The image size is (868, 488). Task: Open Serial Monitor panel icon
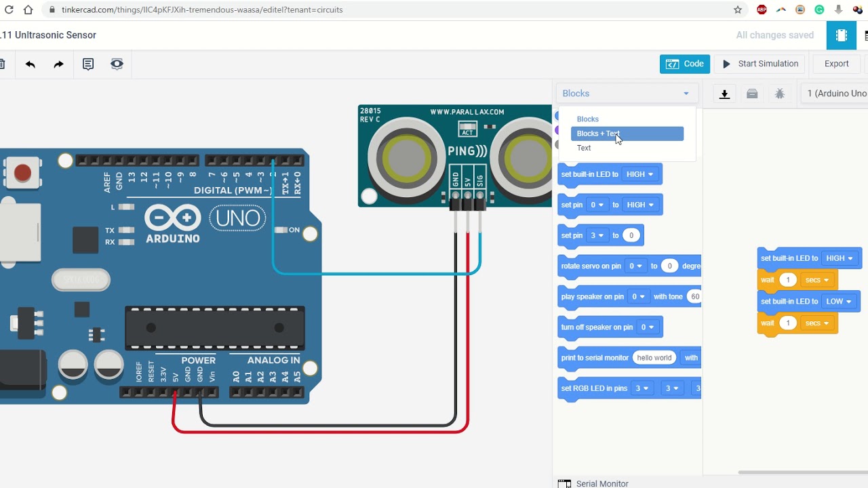point(564,484)
